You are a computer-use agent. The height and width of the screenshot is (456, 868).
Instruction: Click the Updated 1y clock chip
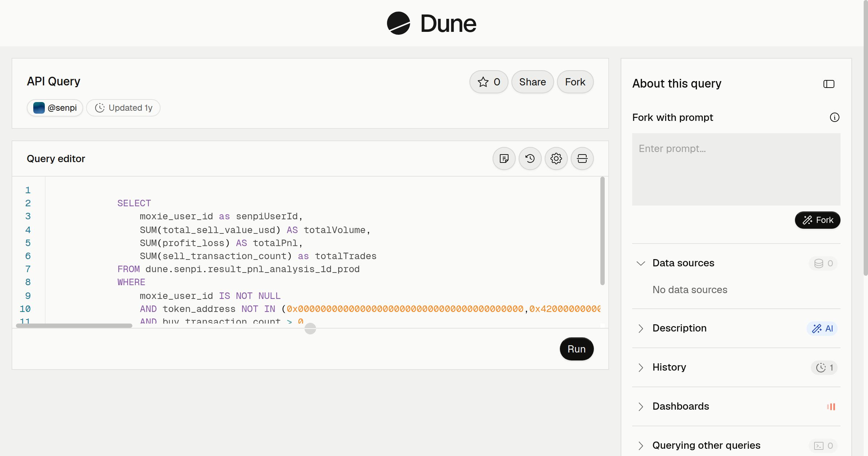tap(123, 108)
